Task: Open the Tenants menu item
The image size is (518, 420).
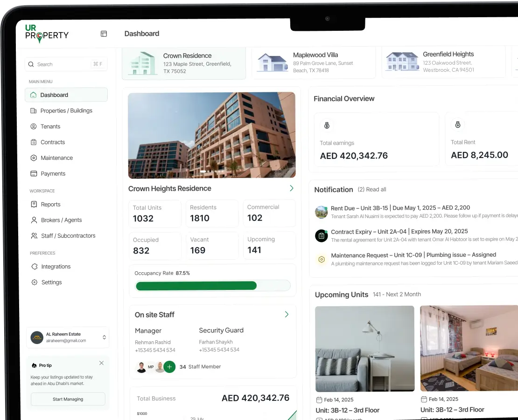Action: [x=50, y=126]
